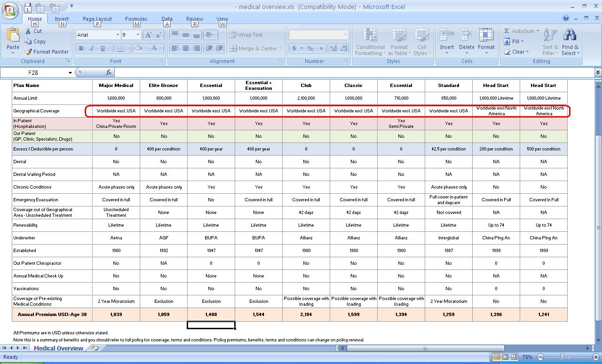Toggle Italic formatting
Image resolution: width=602 pixels, height=364 pixels.
click(x=92, y=48)
